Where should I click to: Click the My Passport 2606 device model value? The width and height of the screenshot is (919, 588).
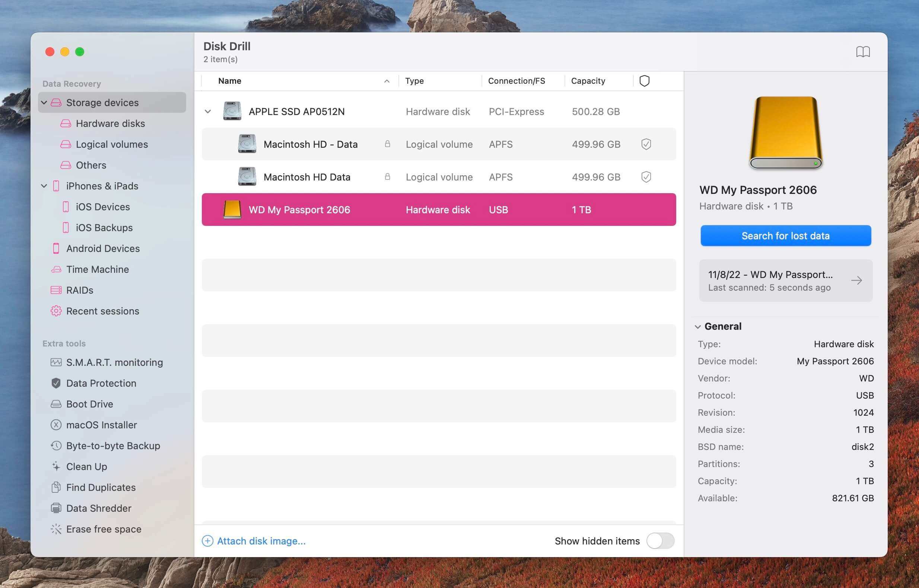click(835, 361)
